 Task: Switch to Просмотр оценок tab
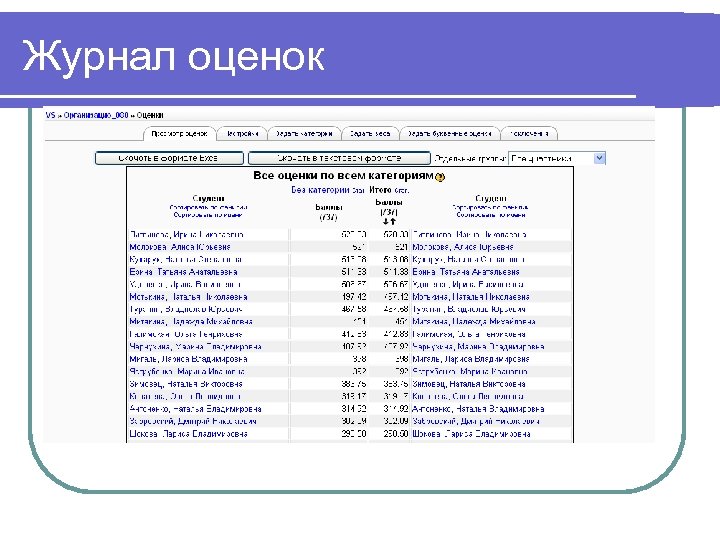point(179,134)
